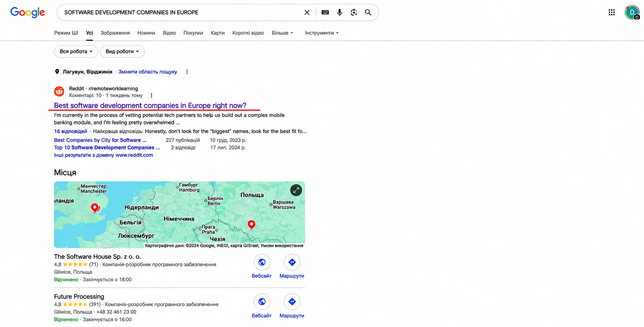This screenshot has width=644, height=327.
Task: Click Змінити область пошуку link
Action: pyautogui.click(x=148, y=72)
